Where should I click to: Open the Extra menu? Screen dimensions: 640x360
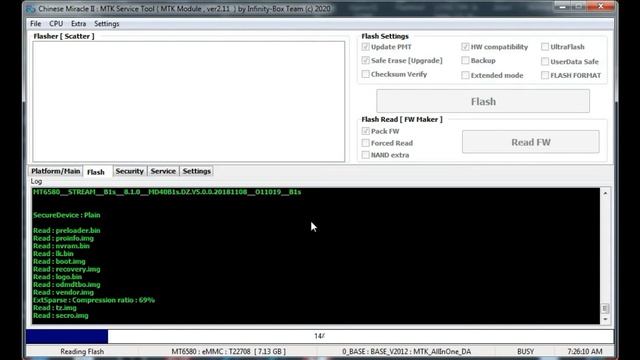coord(78,24)
